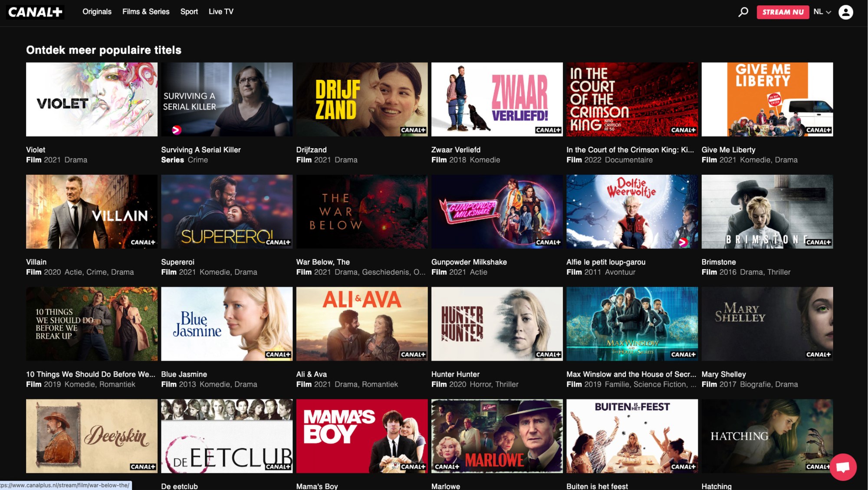This screenshot has height=490, width=868.
Task: Select the Drijfzand poster
Action: (x=362, y=99)
